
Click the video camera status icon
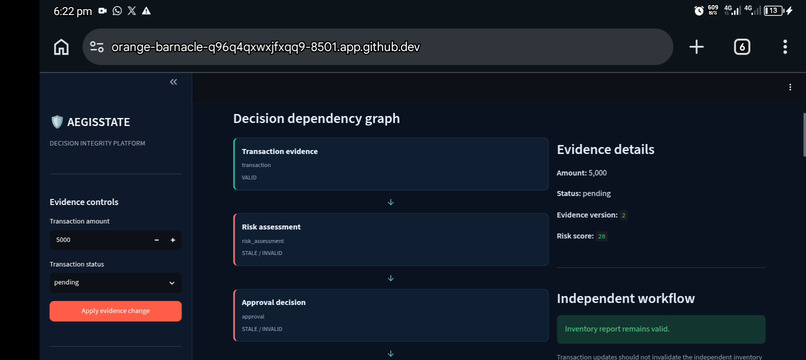(103, 11)
